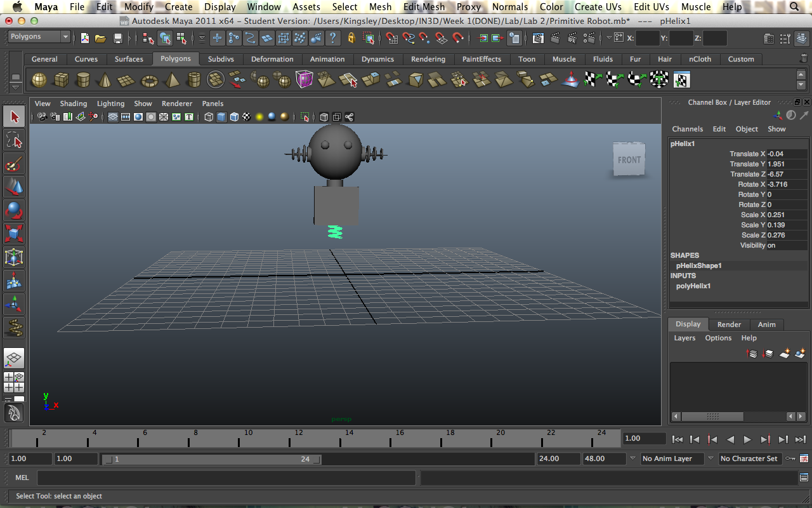Screen dimensions: 812x508
Task: Expand the SHAPES pHelixShape1 node
Action: pos(699,265)
